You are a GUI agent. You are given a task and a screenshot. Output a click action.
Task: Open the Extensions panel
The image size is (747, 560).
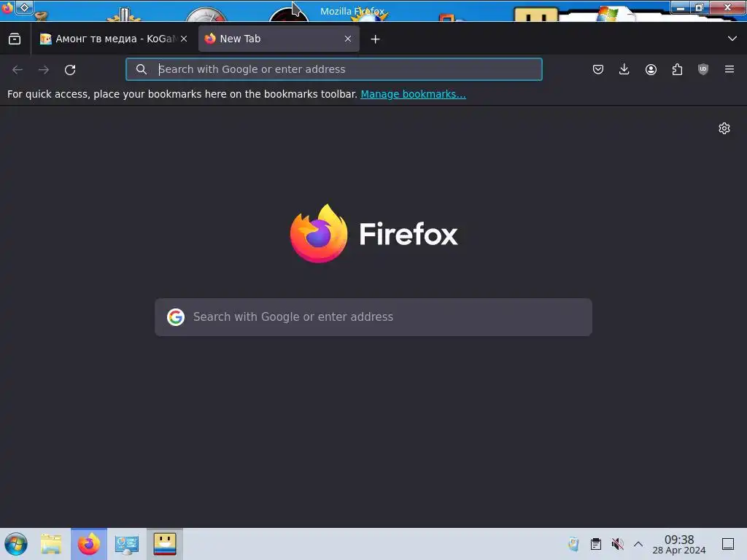click(x=677, y=69)
